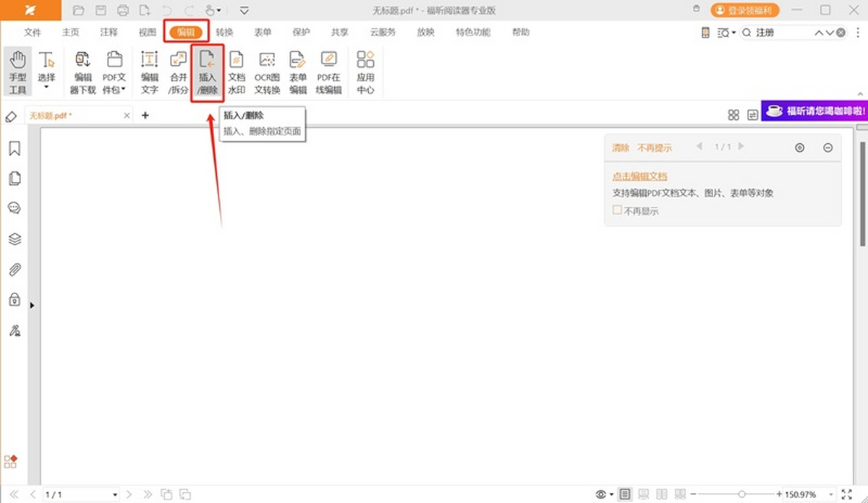The height and width of the screenshot is (503, 868).
Task: Click the Print icon in quick access bar
Action: (x=123, y=10)
